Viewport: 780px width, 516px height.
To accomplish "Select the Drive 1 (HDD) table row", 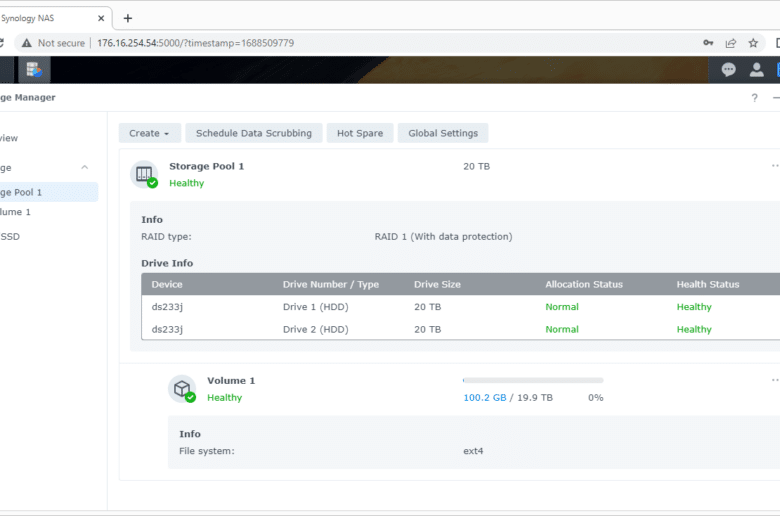I will click(x=461, y=307).
